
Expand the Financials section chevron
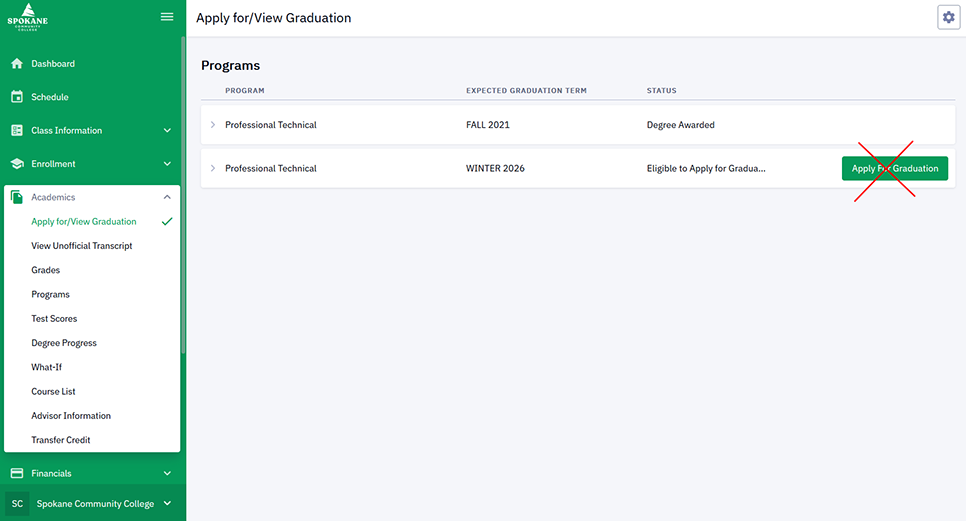coord(167,473)
